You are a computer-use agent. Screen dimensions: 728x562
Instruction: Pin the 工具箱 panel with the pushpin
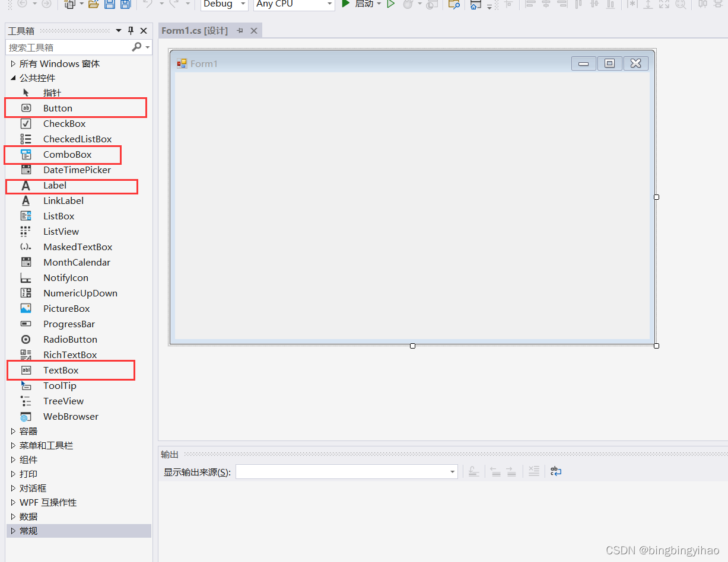131,31
